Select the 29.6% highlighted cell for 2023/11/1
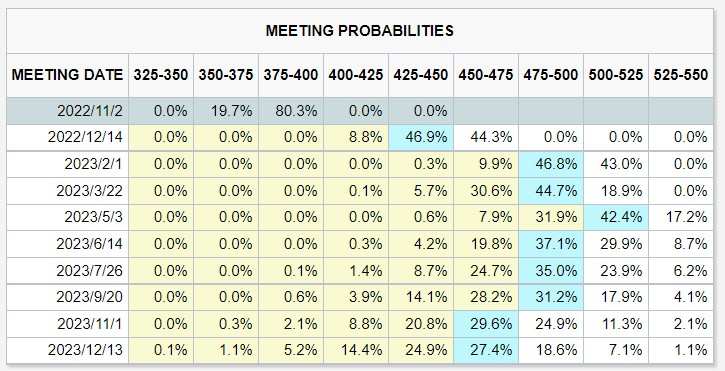 click(486, 323)
